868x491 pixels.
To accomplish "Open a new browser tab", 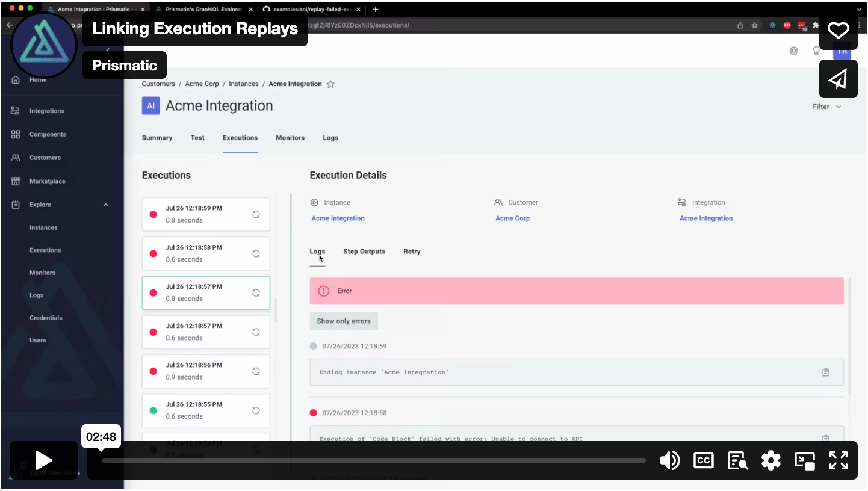I will (x=376, y=10).
